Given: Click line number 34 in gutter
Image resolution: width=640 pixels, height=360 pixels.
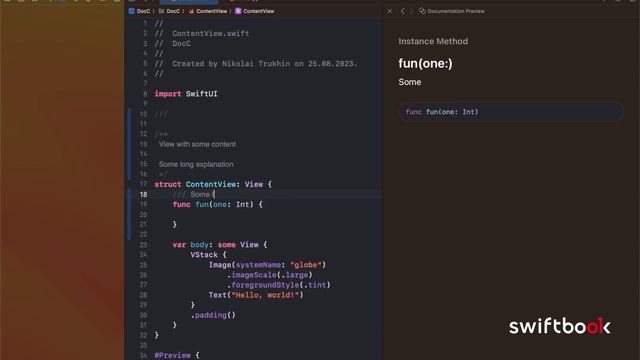Looking at the screenshot, I should (143, 355).
